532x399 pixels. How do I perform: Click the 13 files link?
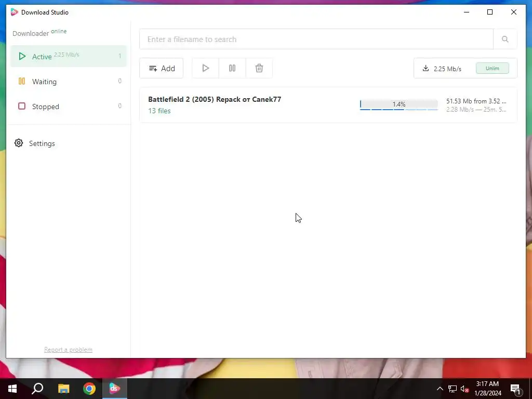pos(159,111)
